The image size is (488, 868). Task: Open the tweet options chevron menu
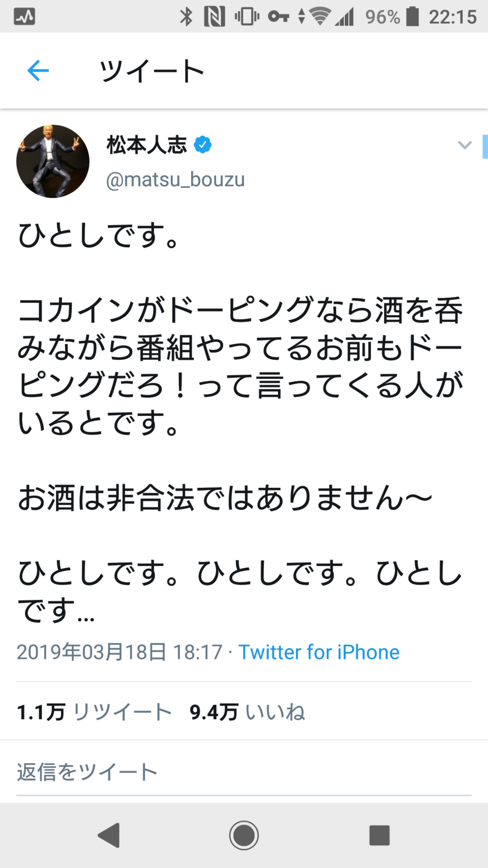pos(465,145)
